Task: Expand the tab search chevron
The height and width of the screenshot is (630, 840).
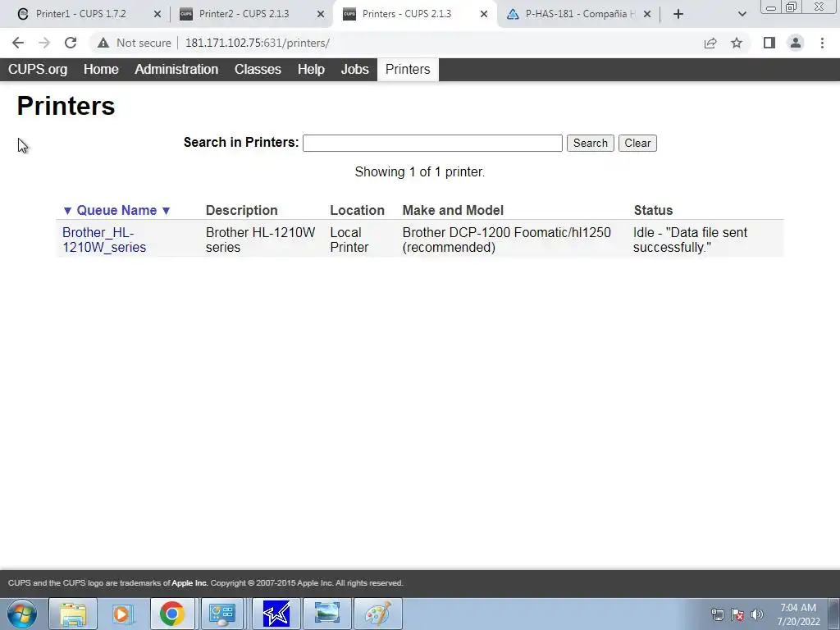Action: coord(742,14)
